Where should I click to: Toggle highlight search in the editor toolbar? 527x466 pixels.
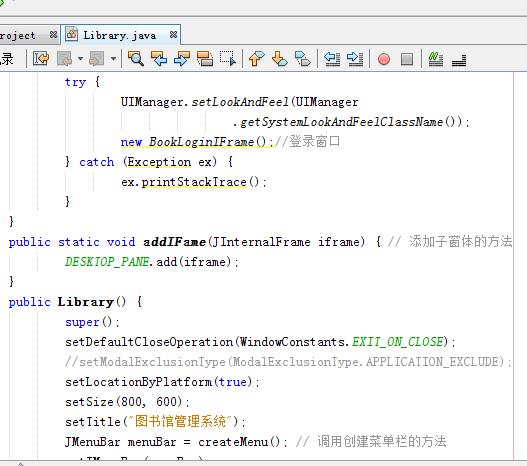coord(205,59)
